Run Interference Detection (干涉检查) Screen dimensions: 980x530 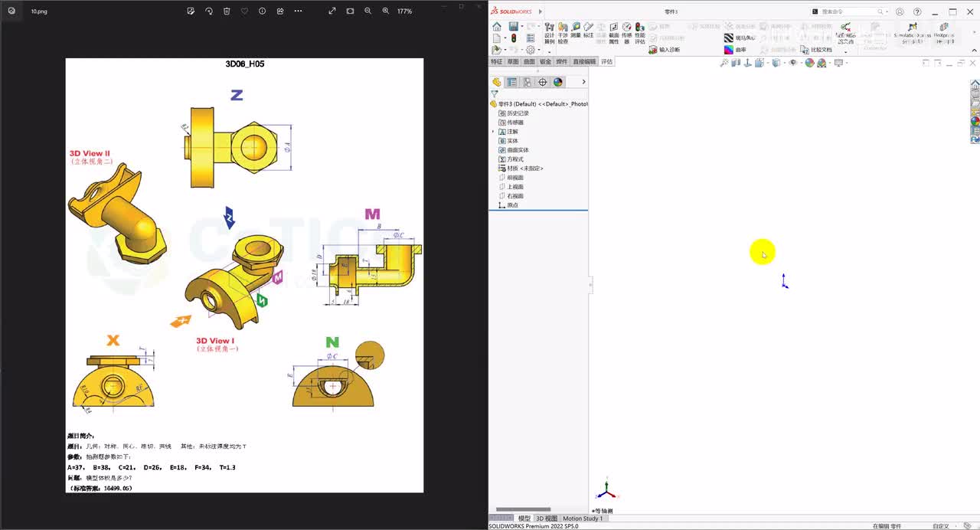coord(563,33)
